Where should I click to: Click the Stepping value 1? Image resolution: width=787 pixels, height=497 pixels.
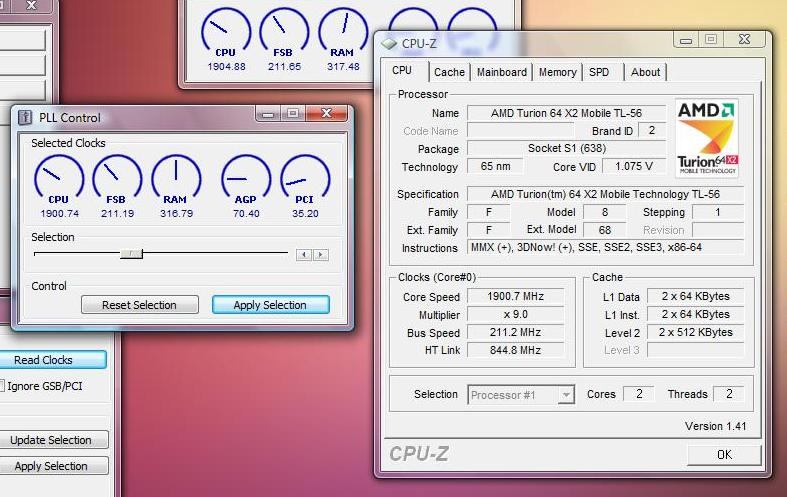point(718,212)
